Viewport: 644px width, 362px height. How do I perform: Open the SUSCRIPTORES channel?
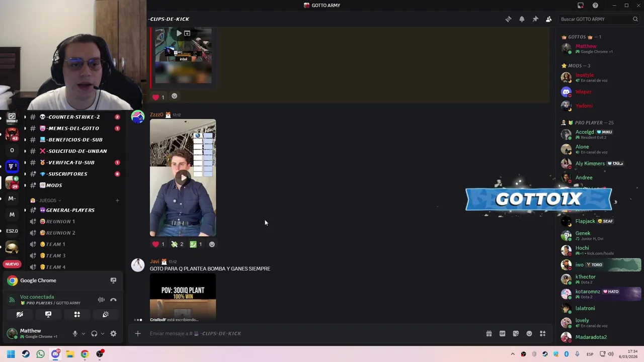click(74, 174)
